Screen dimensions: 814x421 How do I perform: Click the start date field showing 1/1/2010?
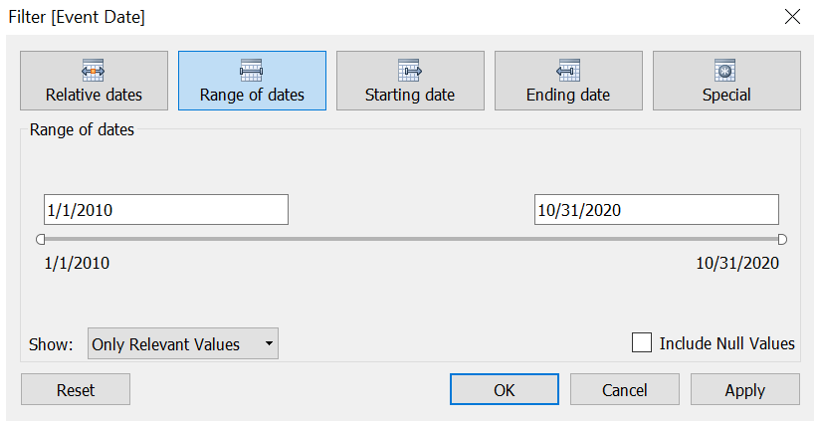166,210
